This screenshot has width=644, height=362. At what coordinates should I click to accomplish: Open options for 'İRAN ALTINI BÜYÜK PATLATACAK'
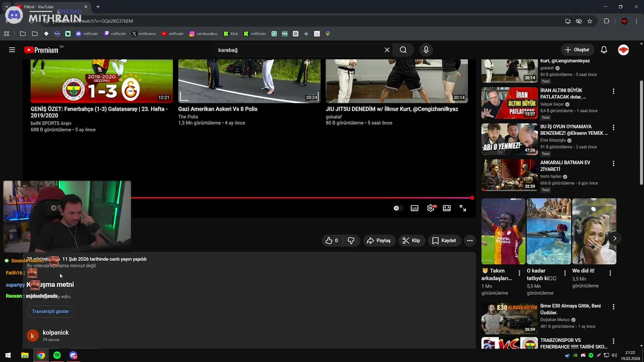[613, 92]
